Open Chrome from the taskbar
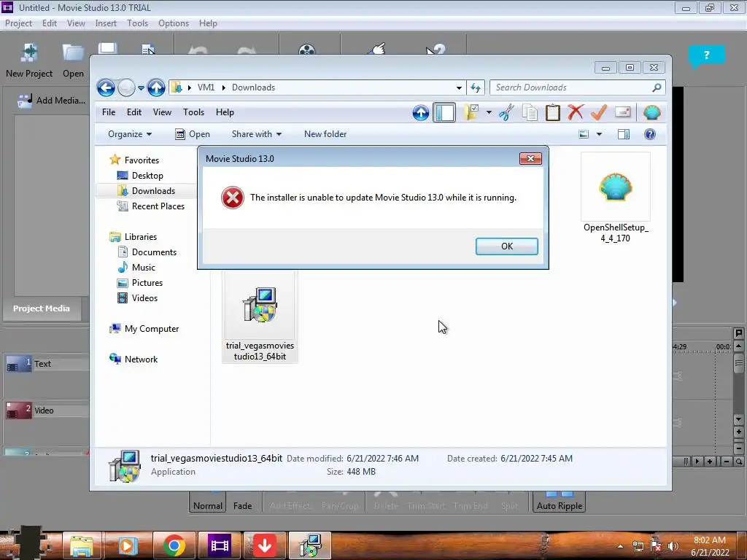Image resolution: width=747 pixels, height=560 pixels. (174, 545)
